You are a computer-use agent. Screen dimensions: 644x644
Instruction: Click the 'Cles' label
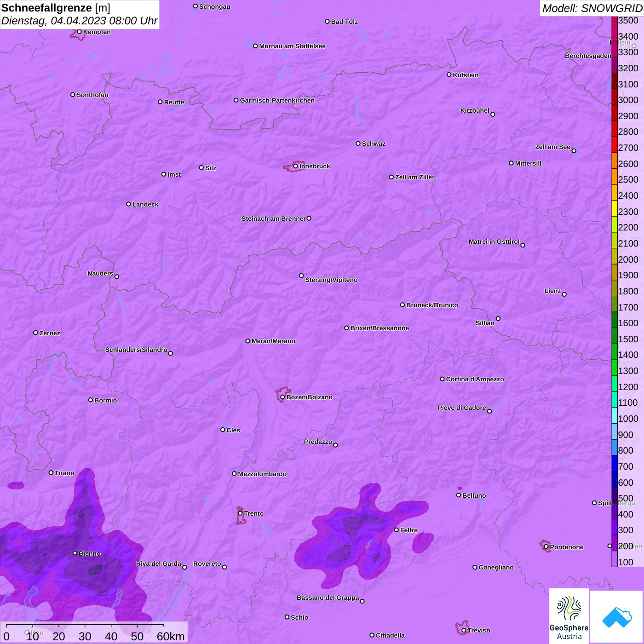click(x=233, y=430)
